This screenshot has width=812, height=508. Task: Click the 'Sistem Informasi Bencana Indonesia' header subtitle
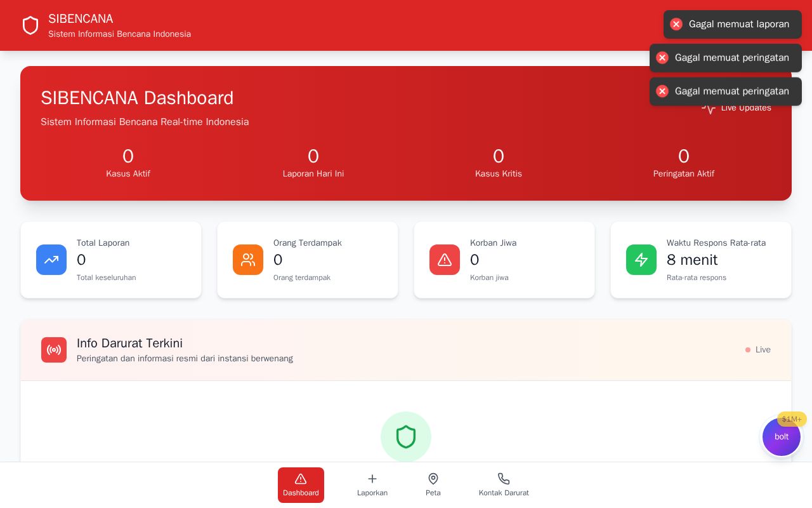coord(119,34)
